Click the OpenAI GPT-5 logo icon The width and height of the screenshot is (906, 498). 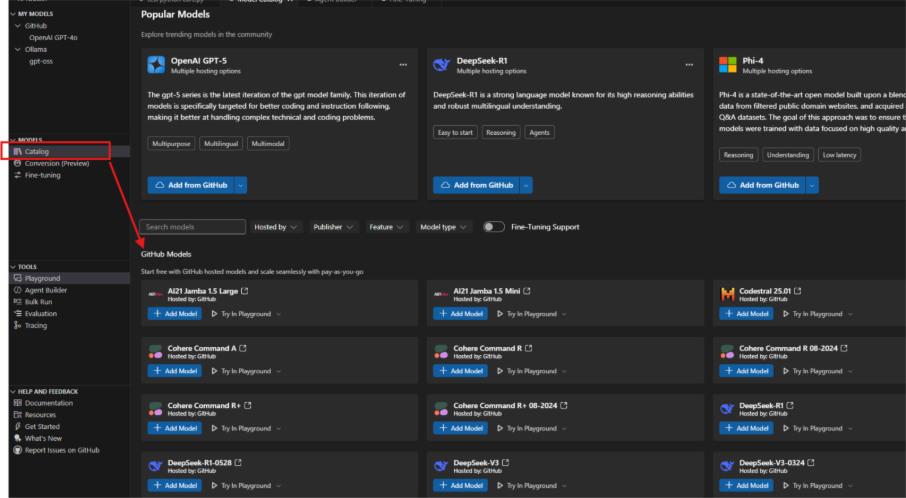156,65
